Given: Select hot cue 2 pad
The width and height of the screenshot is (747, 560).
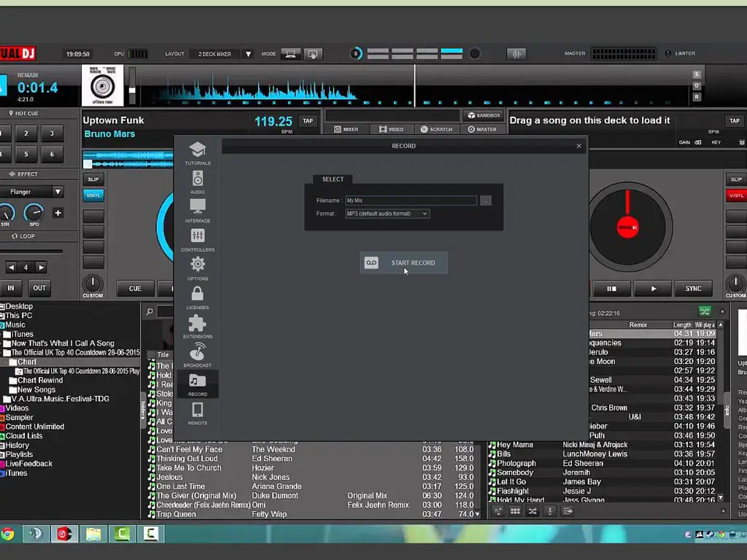Looking at the screenshot, I should [26, 134].
